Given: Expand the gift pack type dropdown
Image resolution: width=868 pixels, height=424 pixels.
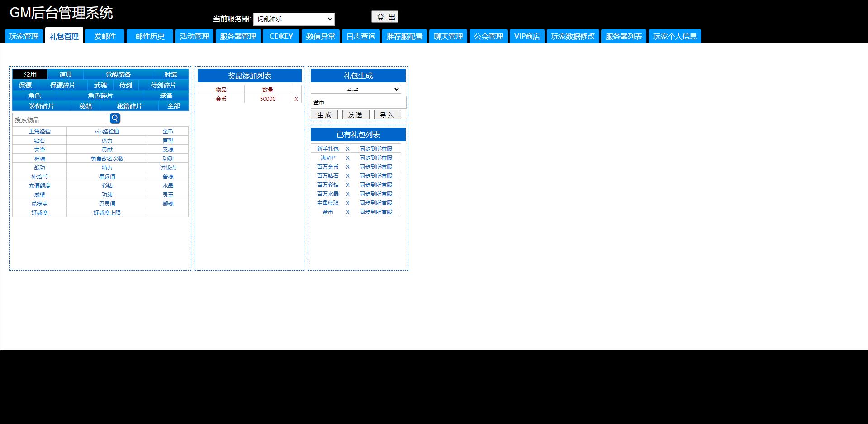Looking at the screenshot, I should point(356,90).
